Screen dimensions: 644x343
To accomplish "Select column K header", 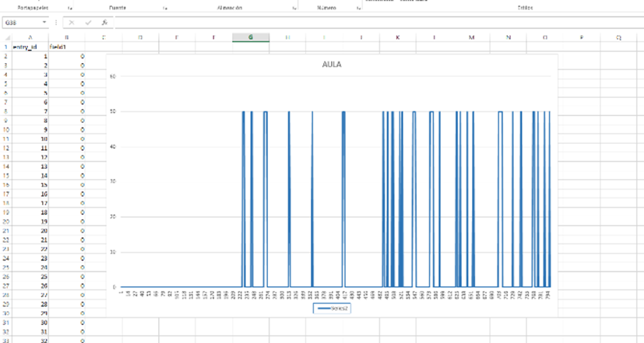I will (x=398, y=37).
